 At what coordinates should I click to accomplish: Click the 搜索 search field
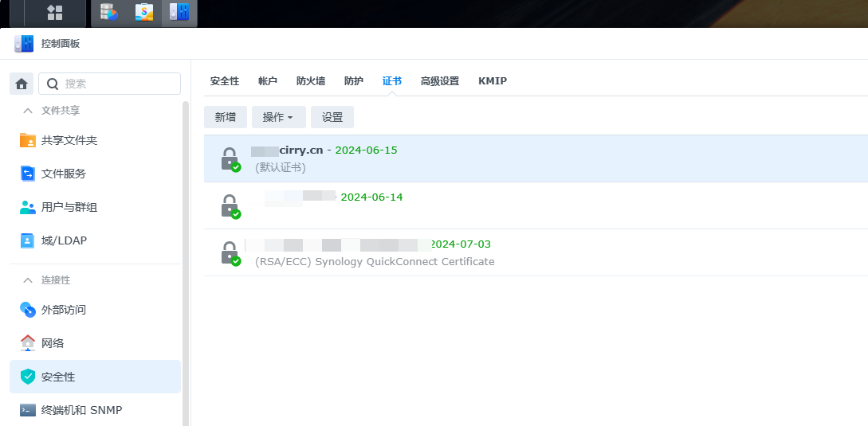pos(120,84)
